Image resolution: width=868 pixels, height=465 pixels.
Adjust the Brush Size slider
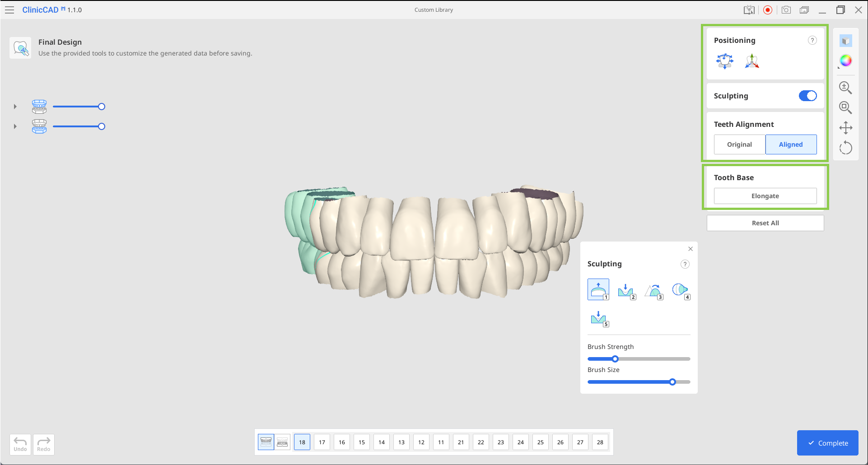coord(639,382)
